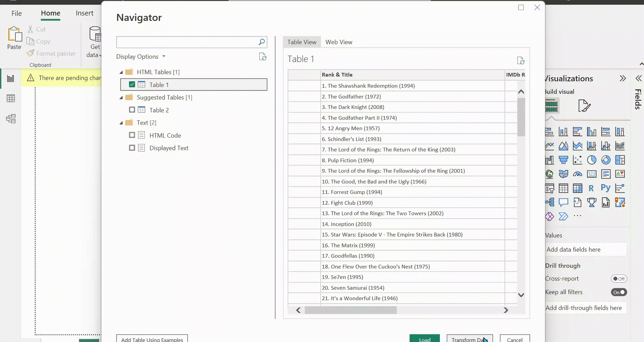This screenshot has width=644, height=342.
Task: Select the Format visual paintbrush icon
Action: pyautogui.click(x=584, y=106)
